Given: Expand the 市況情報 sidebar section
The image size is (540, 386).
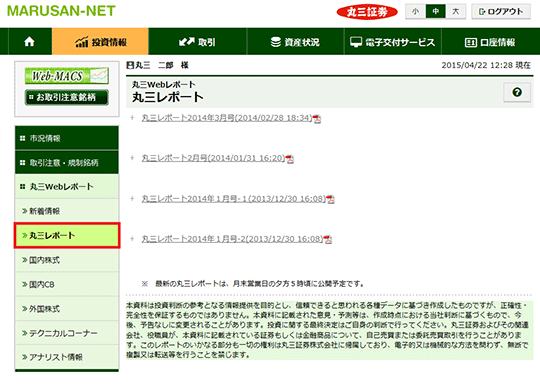Looking at the screenshot, I should [x=67, y=138].
